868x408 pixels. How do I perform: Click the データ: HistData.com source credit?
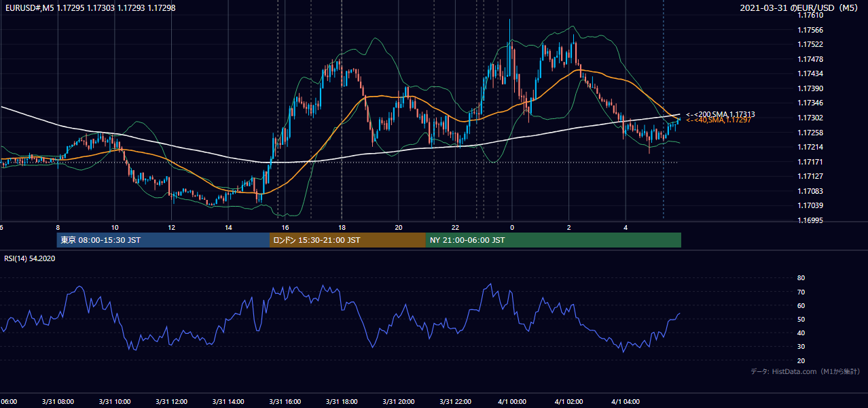(806, 371)
